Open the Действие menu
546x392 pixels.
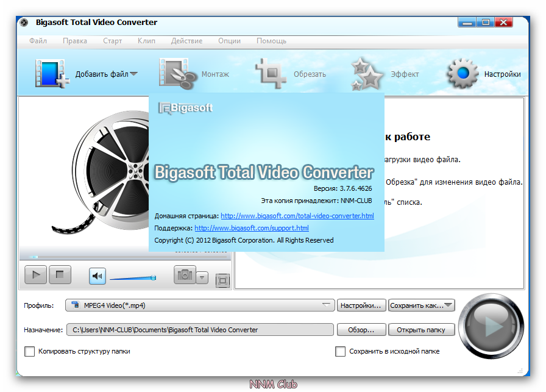click(x=186, y=41)
